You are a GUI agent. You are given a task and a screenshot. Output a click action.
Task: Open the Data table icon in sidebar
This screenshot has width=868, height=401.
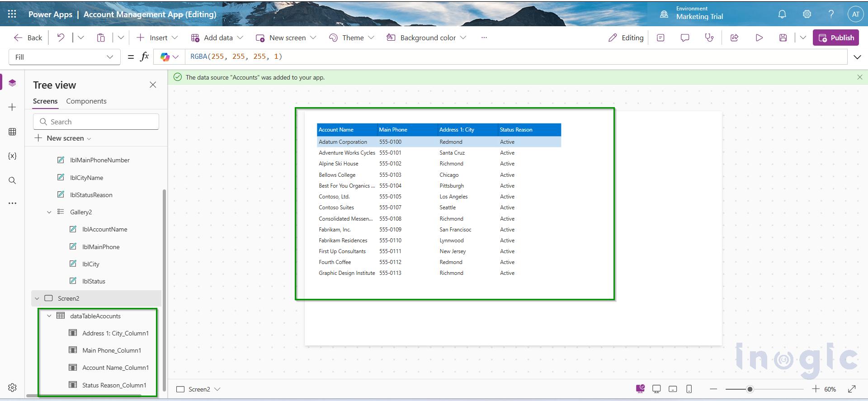point(12,132)
